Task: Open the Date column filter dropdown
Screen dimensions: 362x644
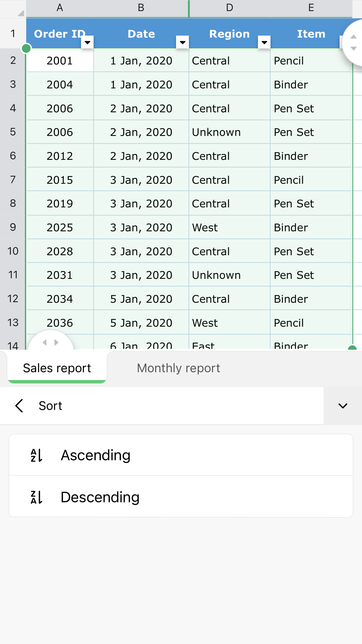Action: [183, 42]
